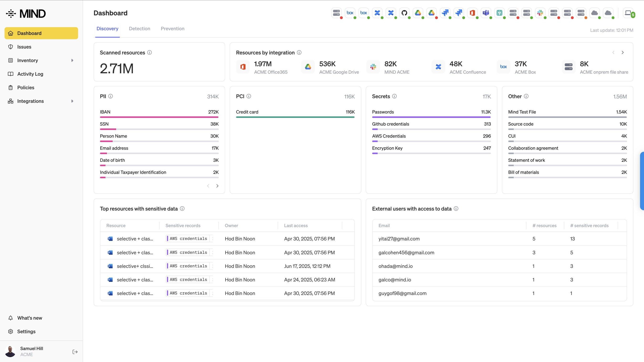The width and height of the screenshot is (644, 362).
Task: Open the endpoints laptop icon with badge 5
Action: (628, 13)
